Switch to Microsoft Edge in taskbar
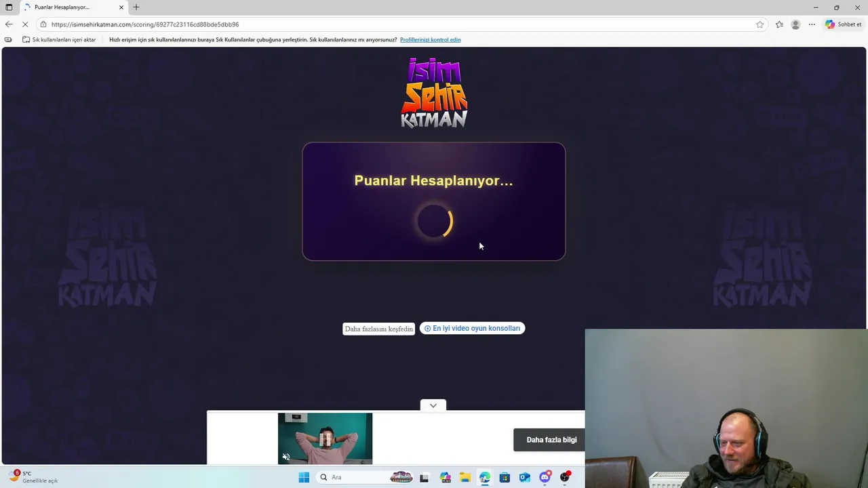Screen dimensions: 868x488 click(485, 477)
